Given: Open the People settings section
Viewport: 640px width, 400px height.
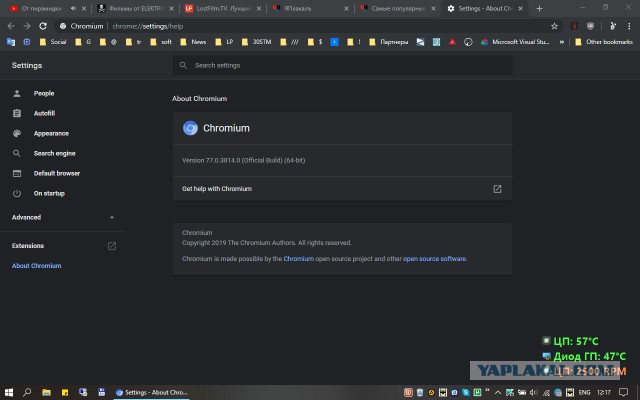Looking at the screenshot, I should coord(44,93).
